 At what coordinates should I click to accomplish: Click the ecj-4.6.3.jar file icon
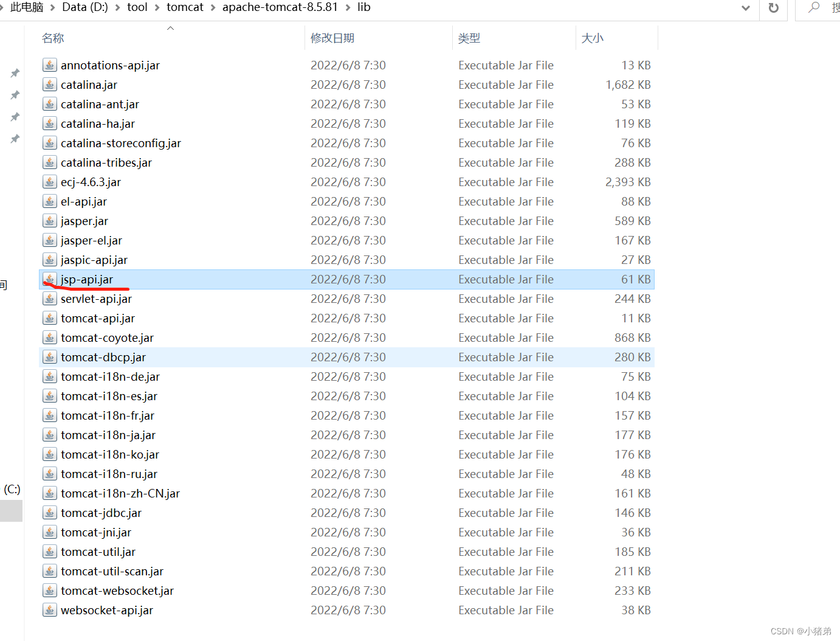[50, 182]
